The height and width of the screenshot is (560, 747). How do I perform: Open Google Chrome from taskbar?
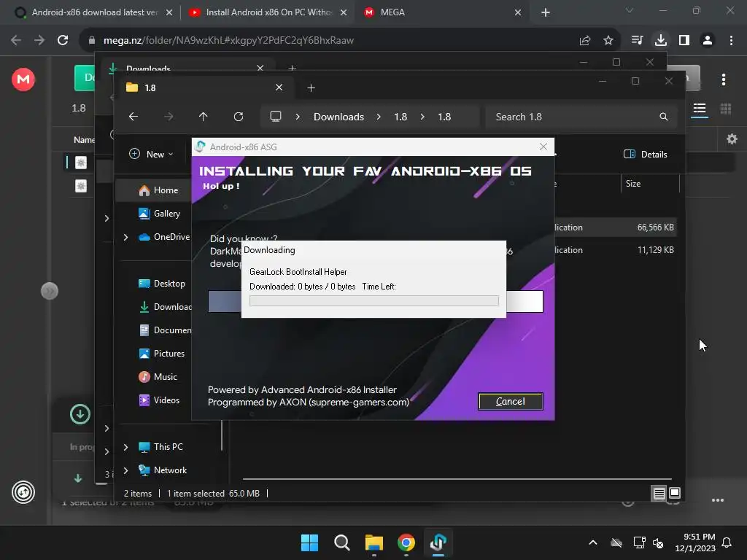[406, 542]
